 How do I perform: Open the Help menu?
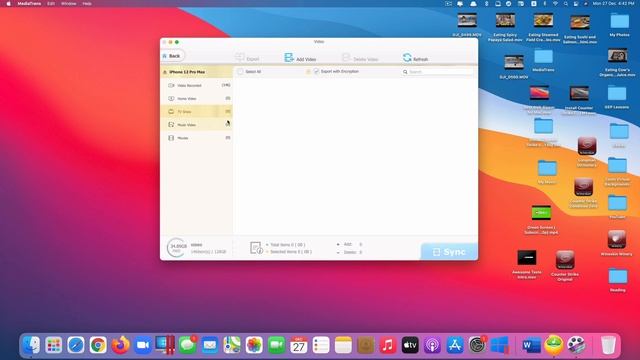tap(87, 3)
